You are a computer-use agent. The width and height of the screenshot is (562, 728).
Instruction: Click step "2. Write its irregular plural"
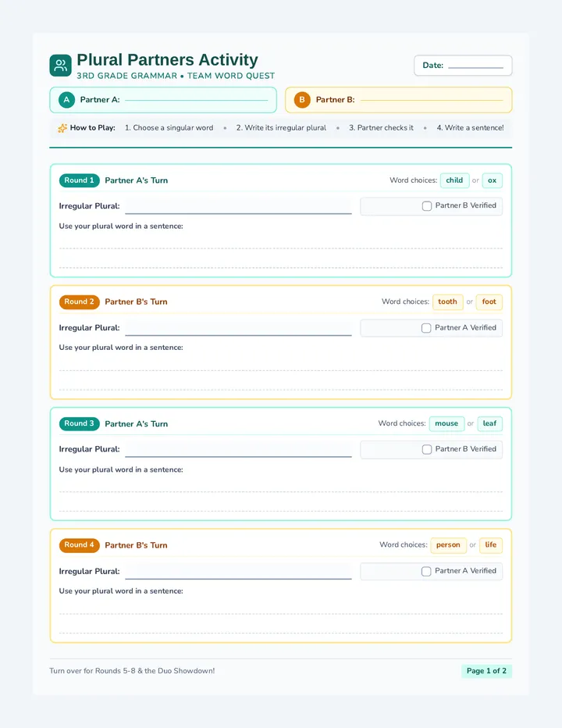tap(281, 127)
